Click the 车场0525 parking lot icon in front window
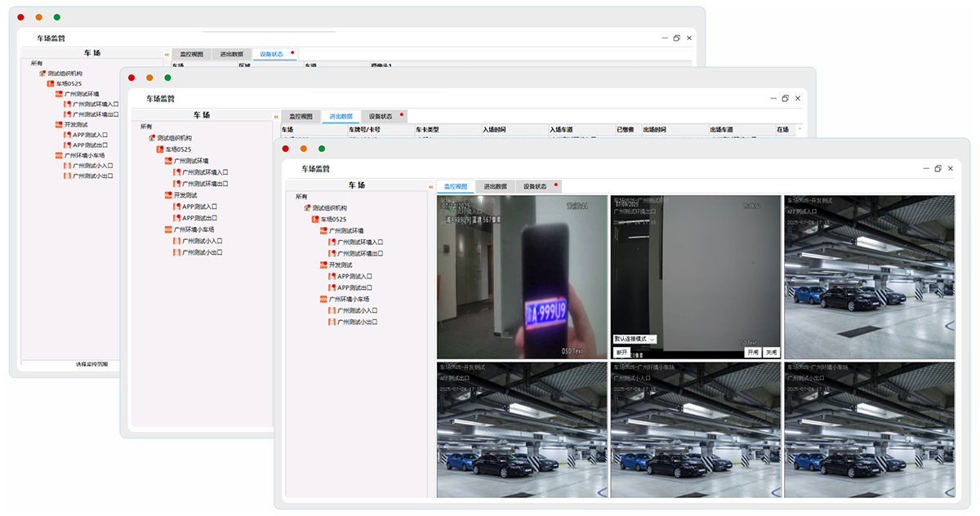Image resolution: width=980 pixels, height=516 pixels. tap(315, 220)
